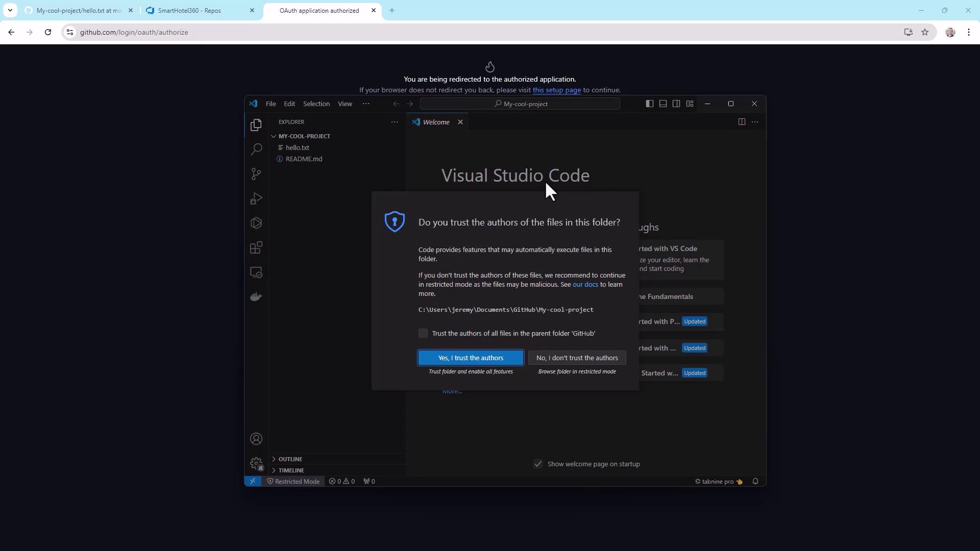Click the Accounts icon in activity bar
The width and height of the screenshot is (980, 551).
pyautogui.click(x=256, y=439)
